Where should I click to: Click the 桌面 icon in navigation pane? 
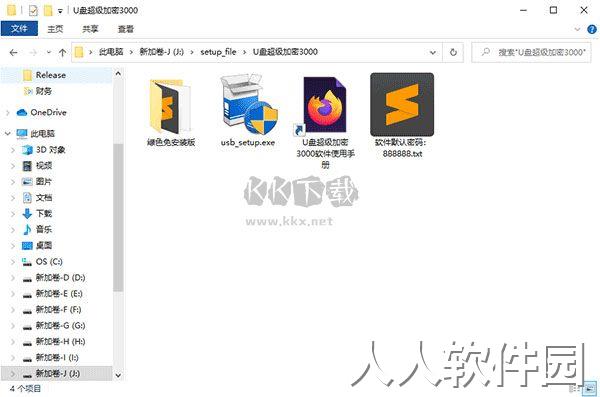[27, 245]
